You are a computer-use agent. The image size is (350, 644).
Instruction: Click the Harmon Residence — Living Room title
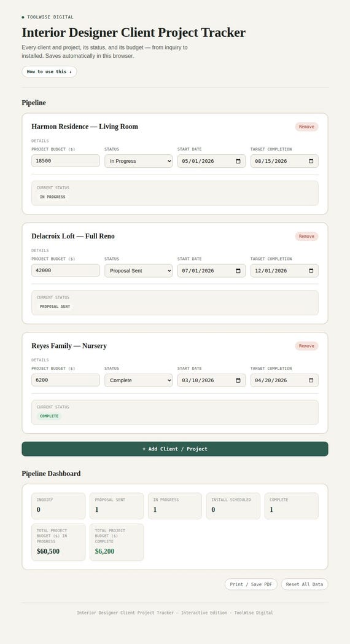(x=85, y=127)
